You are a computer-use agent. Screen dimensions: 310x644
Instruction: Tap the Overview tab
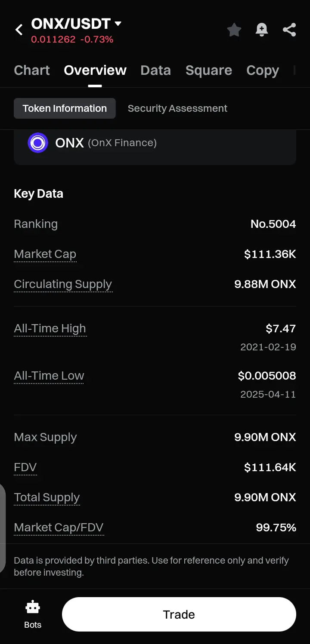point(95,71)
